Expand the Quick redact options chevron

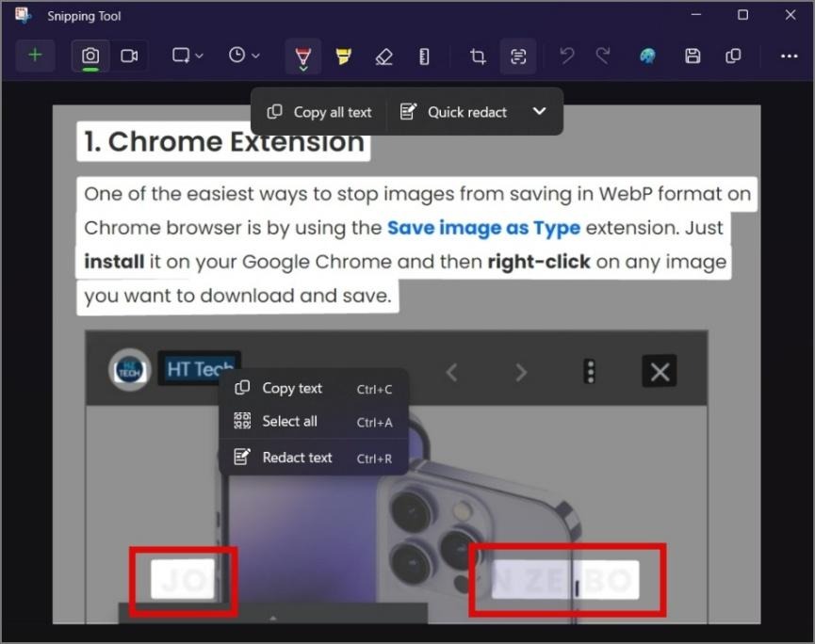tap(540, 111)
